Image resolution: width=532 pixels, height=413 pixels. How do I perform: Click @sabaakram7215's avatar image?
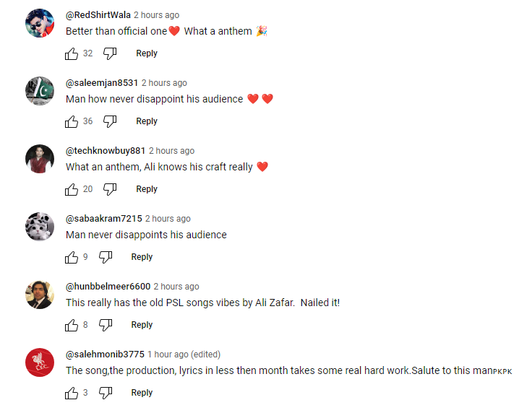point(40,227)
